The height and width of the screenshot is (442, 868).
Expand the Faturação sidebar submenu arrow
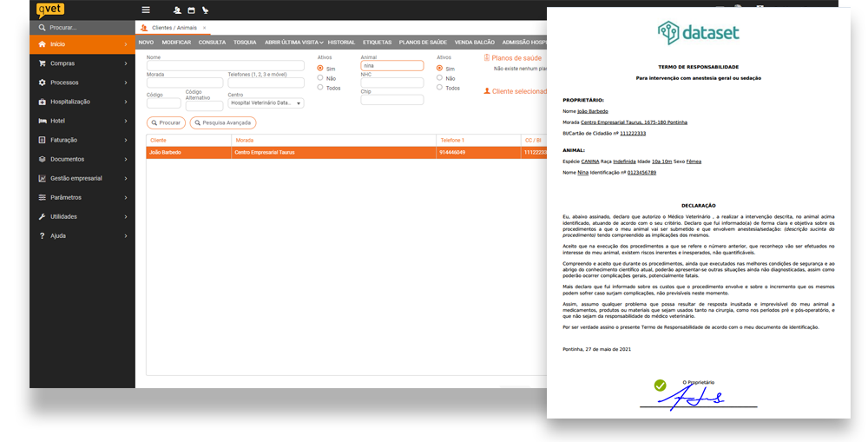point(126,140)
